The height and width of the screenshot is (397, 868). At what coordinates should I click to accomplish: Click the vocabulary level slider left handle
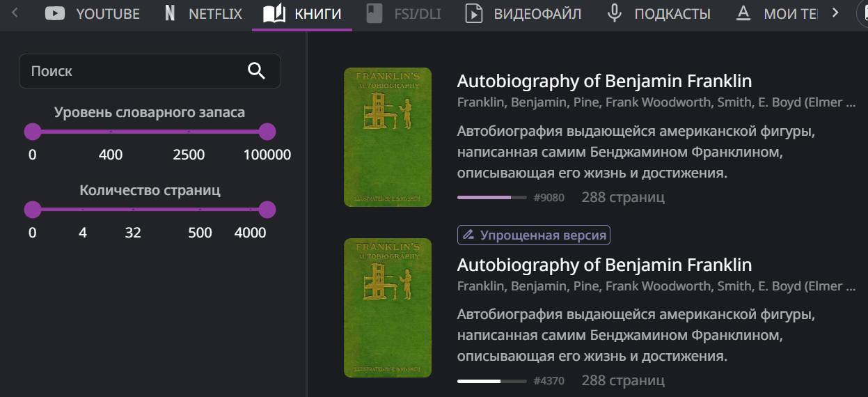(x=33, y=132)
